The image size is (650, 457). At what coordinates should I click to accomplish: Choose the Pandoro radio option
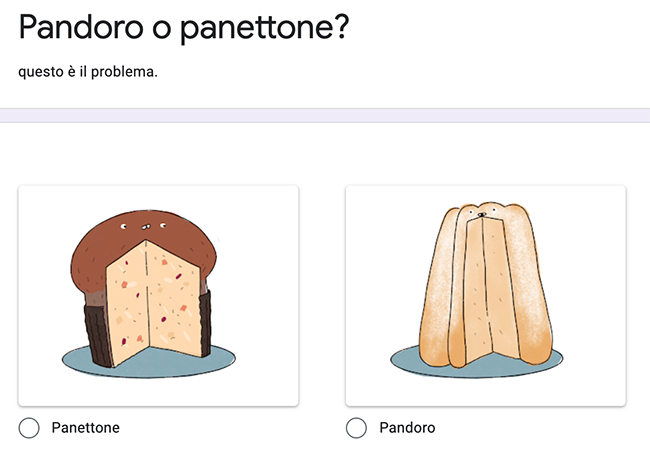coord(356,428)
